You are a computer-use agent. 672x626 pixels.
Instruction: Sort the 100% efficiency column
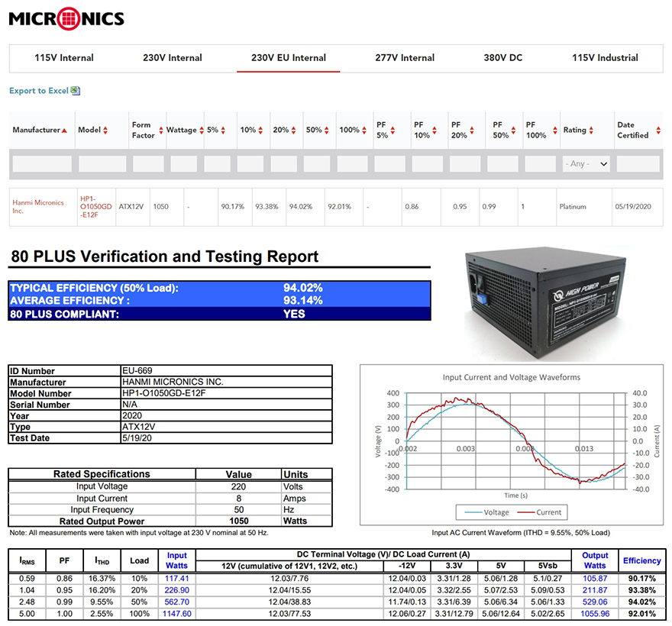(363, 131)
